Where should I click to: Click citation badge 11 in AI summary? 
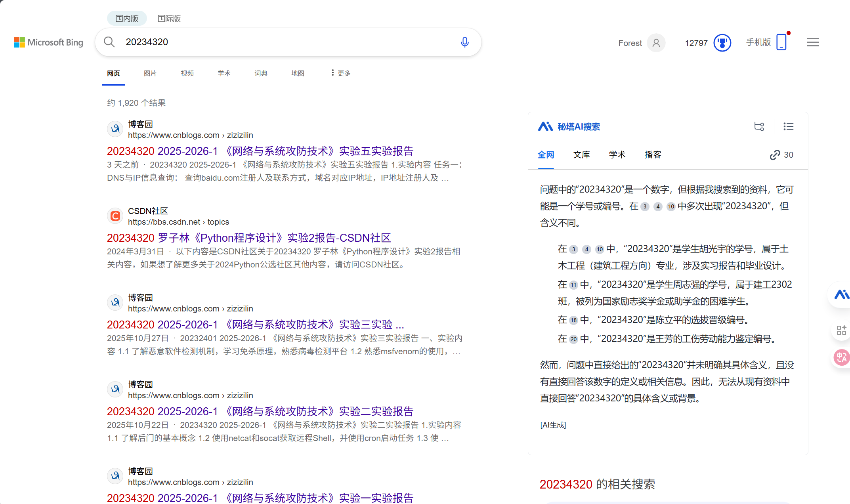[x=573, y=285]
